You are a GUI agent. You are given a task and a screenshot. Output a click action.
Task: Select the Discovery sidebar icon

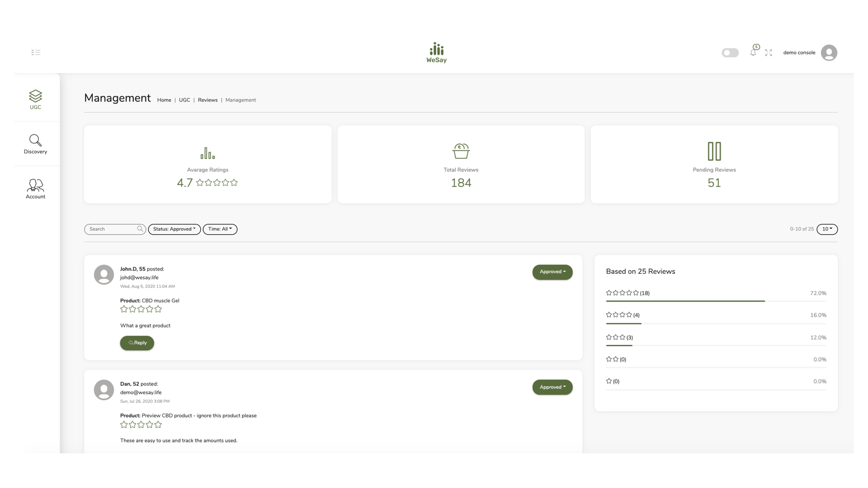coord(35,144)
